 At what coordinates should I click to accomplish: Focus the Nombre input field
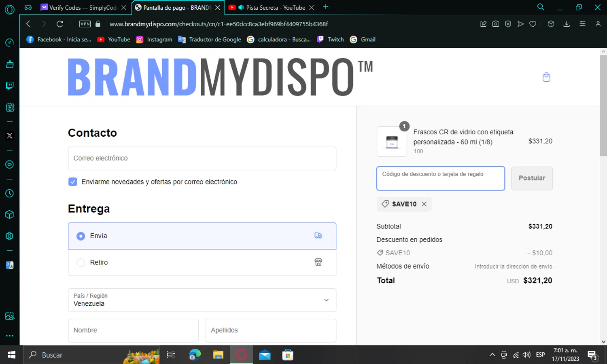(x=133, y=330)
